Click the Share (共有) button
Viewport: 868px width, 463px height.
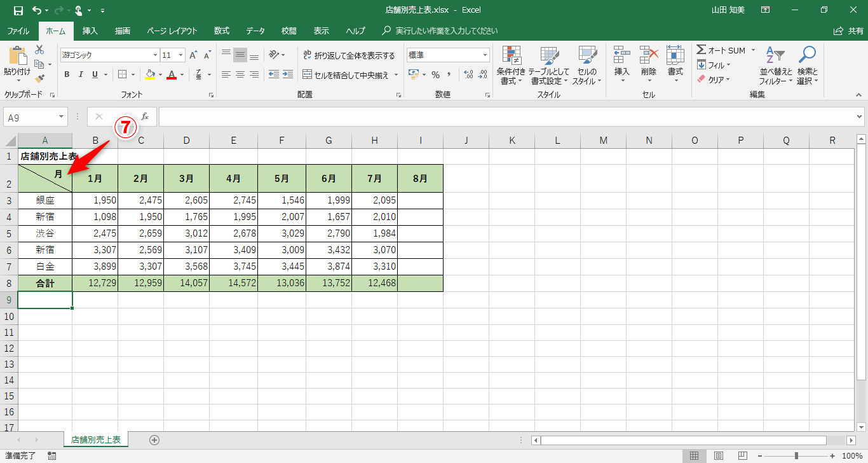coord(848,31)
